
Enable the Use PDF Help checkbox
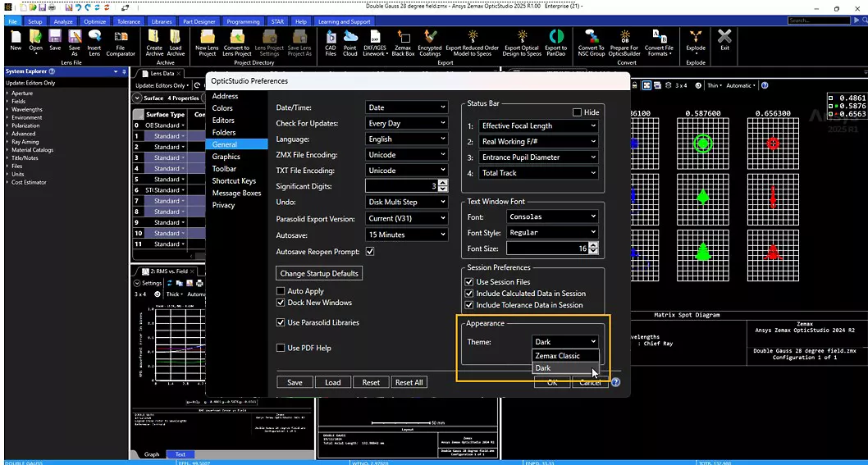(280, 348)
